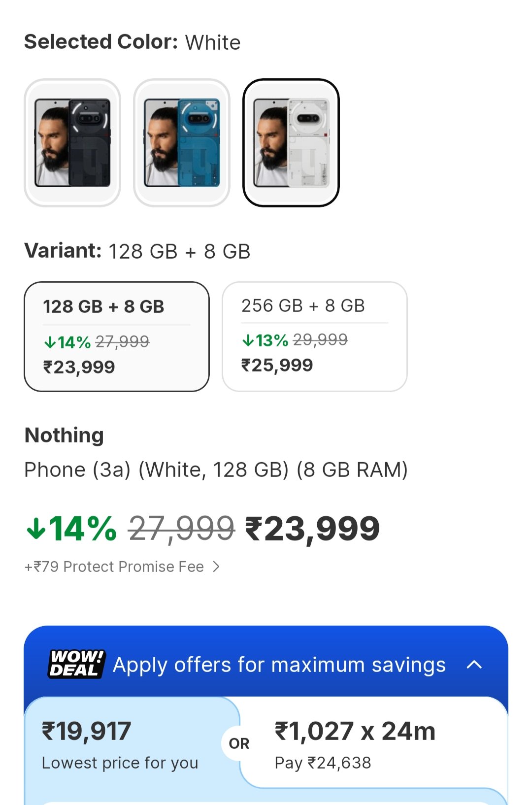Image resolution: width=532 pixels, height=805 pixels.
Task: Tap the Apply offers for maximum savings header
Action: click(x=279, y=665)
